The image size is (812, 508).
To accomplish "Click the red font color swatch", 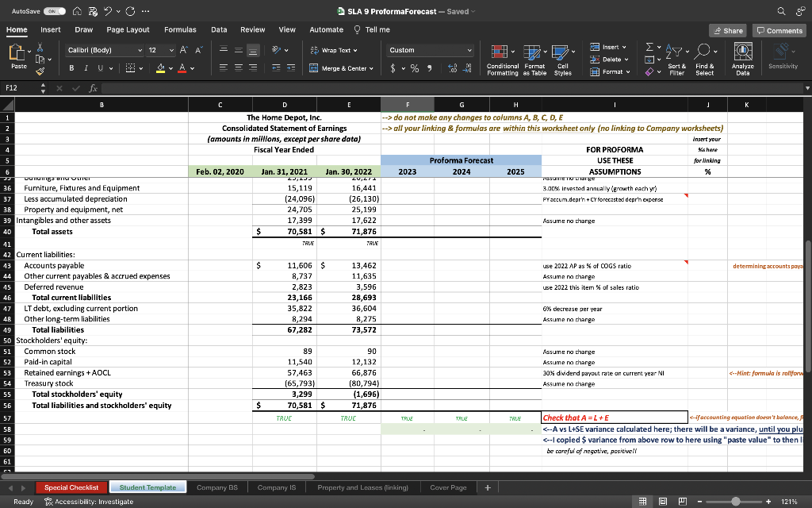I will tap(182, 68).
